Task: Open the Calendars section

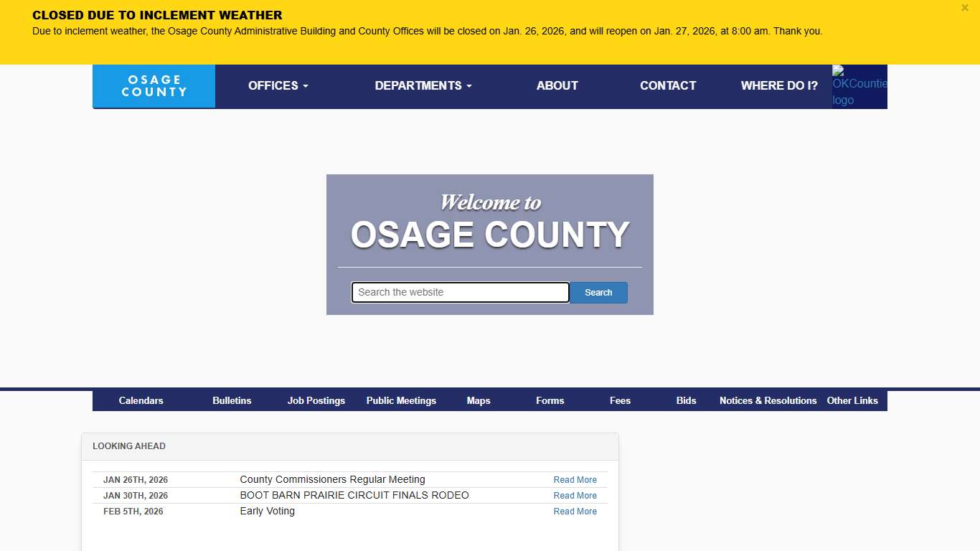Action: click(141, 400)
